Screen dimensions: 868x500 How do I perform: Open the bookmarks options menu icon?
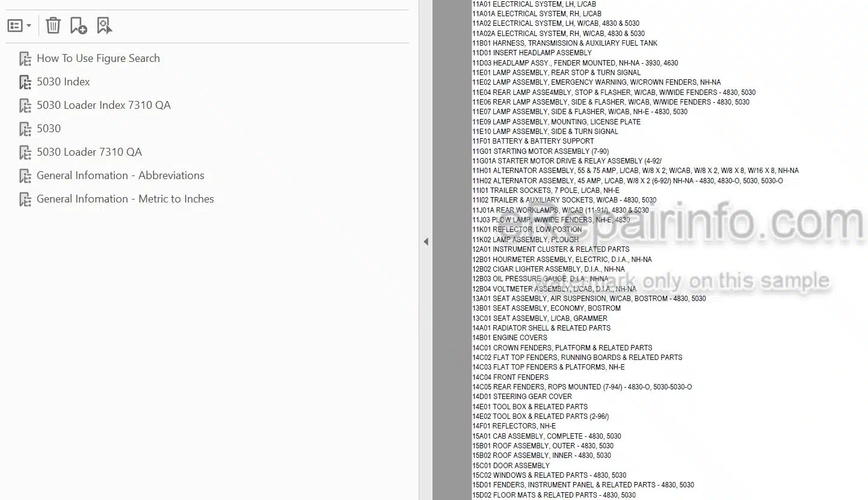coord(19,26)
